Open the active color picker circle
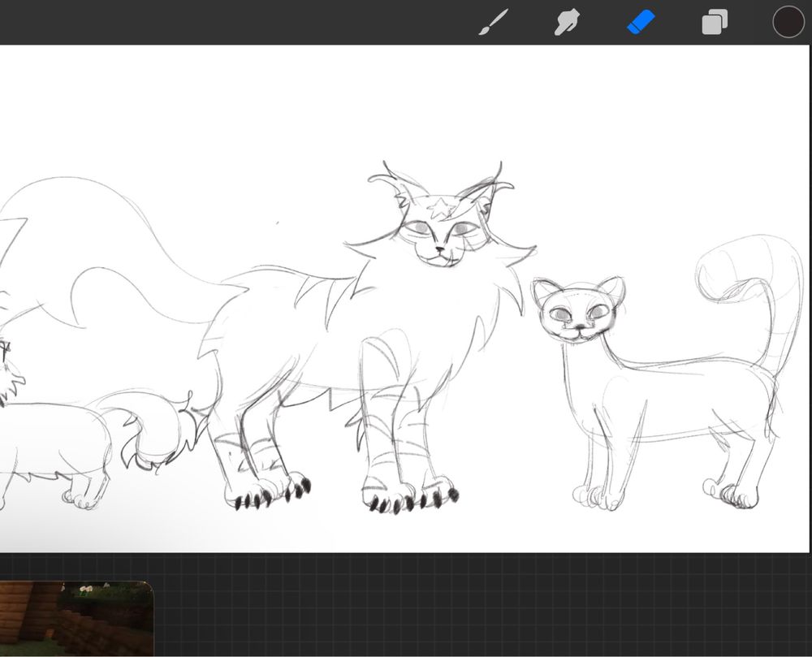The image size is (812, 657). [x=788, y=22]
